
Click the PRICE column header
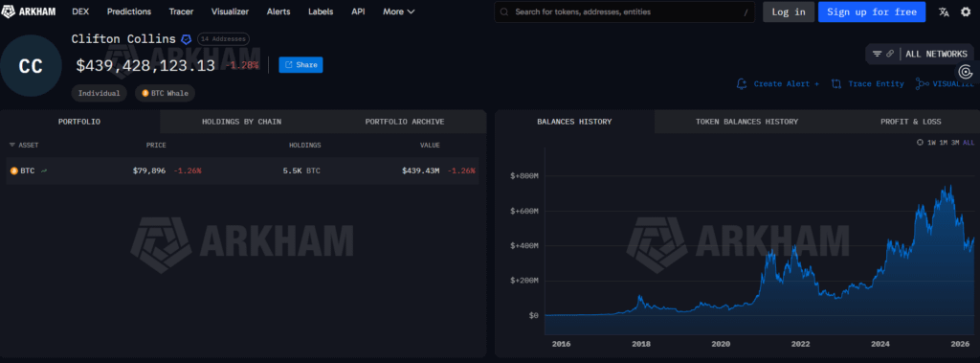(x=156, y=146)
